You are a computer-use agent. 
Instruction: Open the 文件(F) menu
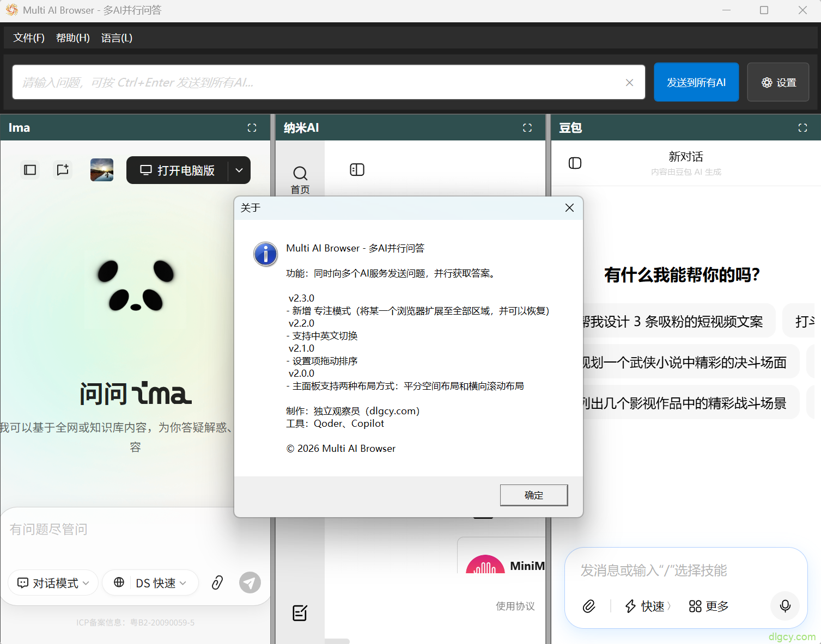[x=29, y=38]
